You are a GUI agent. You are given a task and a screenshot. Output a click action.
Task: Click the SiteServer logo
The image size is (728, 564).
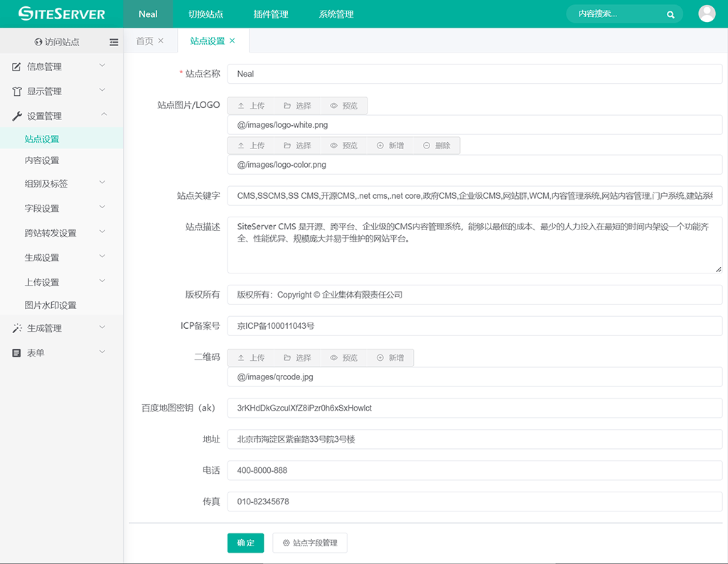[61, 14]
